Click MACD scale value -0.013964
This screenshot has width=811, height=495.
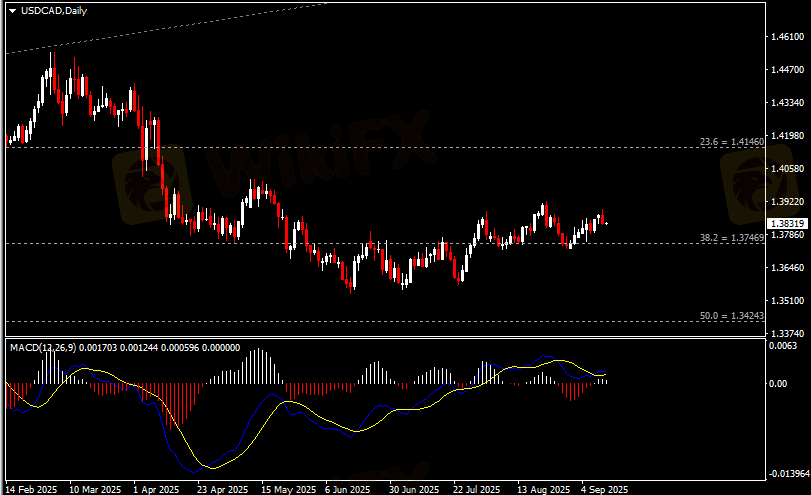(x=789, y=474)
